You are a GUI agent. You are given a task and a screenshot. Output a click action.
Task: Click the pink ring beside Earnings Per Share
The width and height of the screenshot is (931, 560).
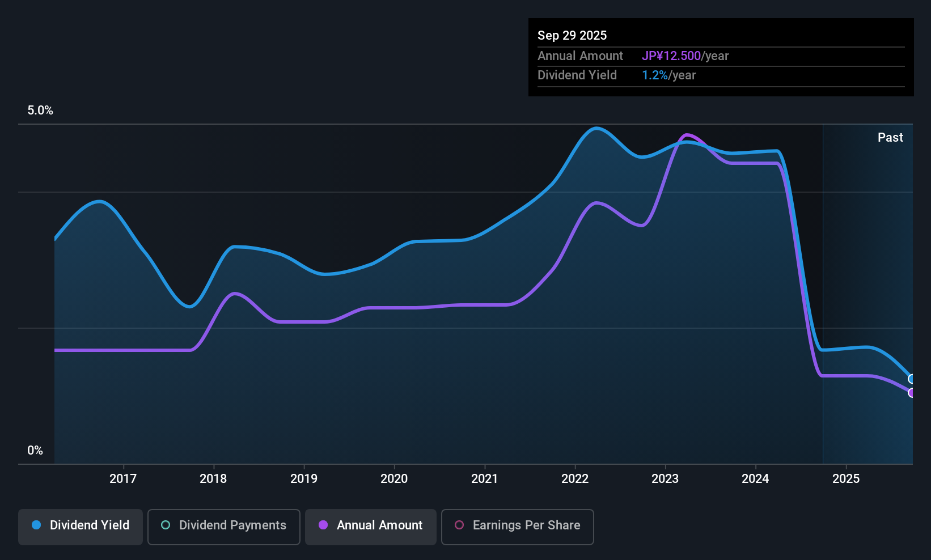pyautogui.click(x=459, y=525)
